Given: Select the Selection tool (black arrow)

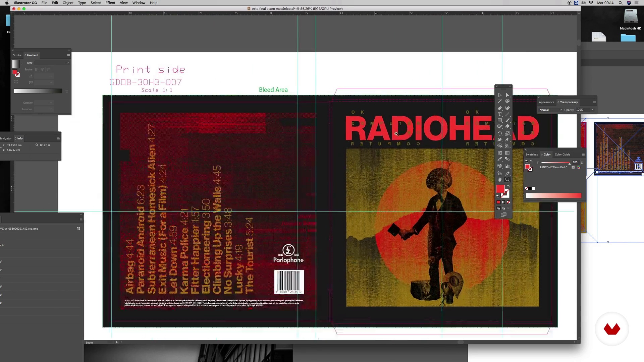Looking at the screenshot, I should pos(500,95).
